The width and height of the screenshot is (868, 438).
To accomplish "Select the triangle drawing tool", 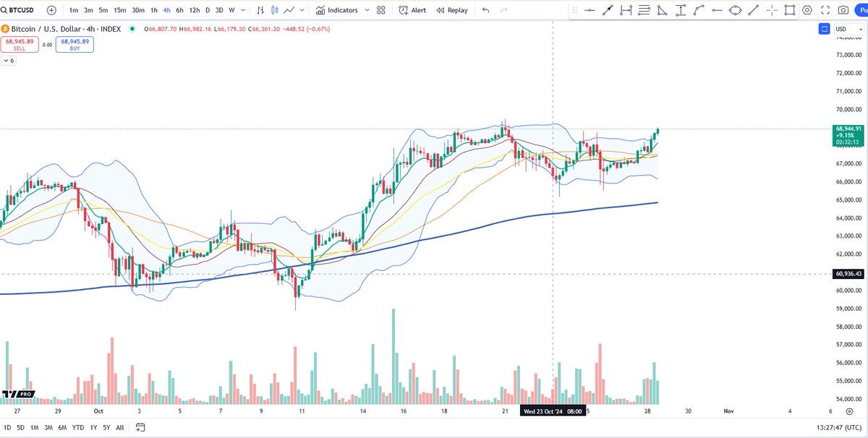I will click(662, 10).
